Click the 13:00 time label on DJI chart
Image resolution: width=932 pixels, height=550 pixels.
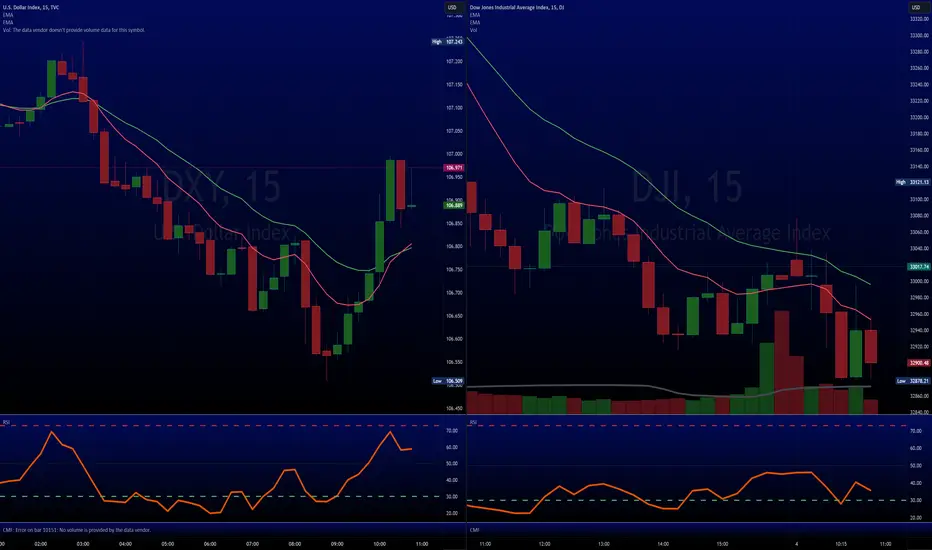(603, 544)
